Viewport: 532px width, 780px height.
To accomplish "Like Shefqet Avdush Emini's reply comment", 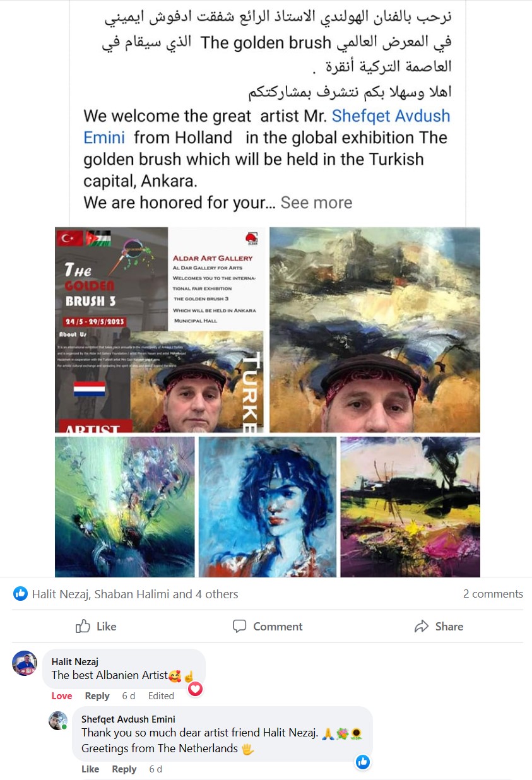I will (90, 769).
